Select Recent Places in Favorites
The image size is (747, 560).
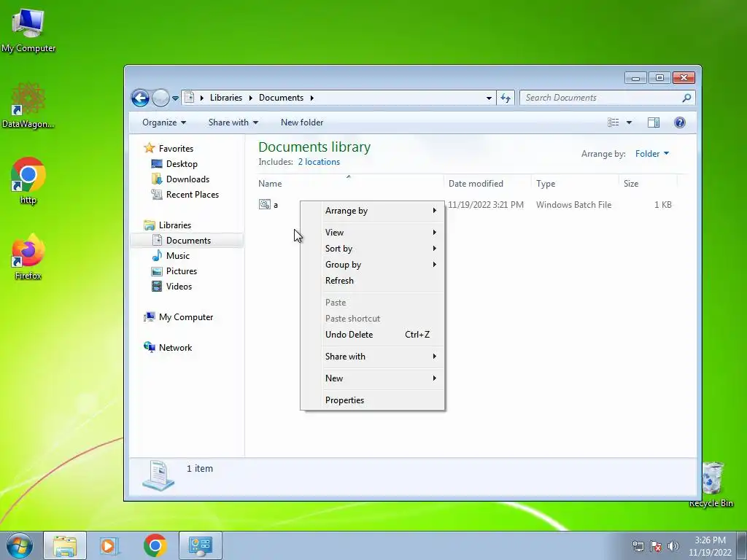click(x=192, y=194)
